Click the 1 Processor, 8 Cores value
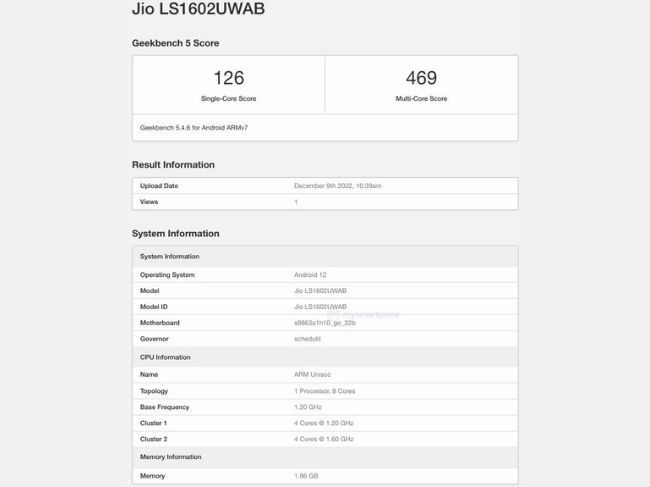 coord(325,391)
